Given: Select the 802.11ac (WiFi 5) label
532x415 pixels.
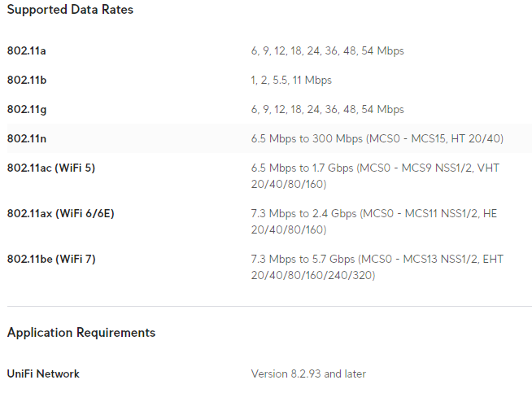Looking at the screenshot, I should [51, 168].
